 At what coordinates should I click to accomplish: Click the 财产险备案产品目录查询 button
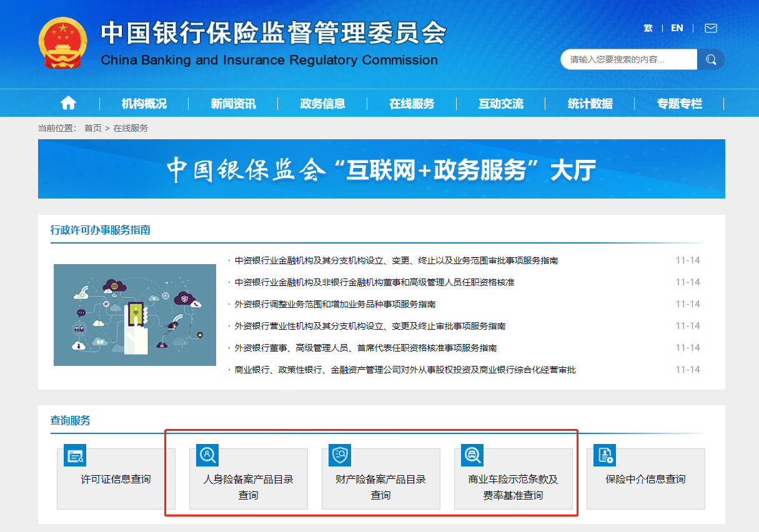pyautogui.click(x=381, y=479)
